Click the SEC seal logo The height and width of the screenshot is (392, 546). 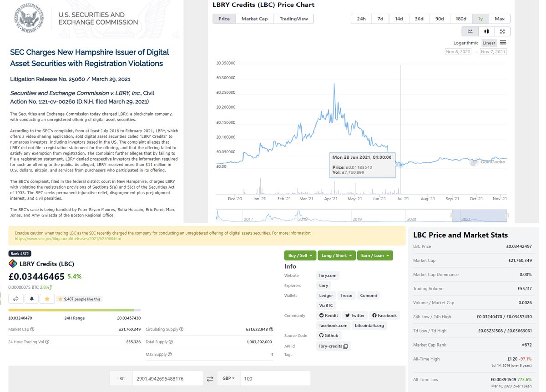tap(30, 19)
